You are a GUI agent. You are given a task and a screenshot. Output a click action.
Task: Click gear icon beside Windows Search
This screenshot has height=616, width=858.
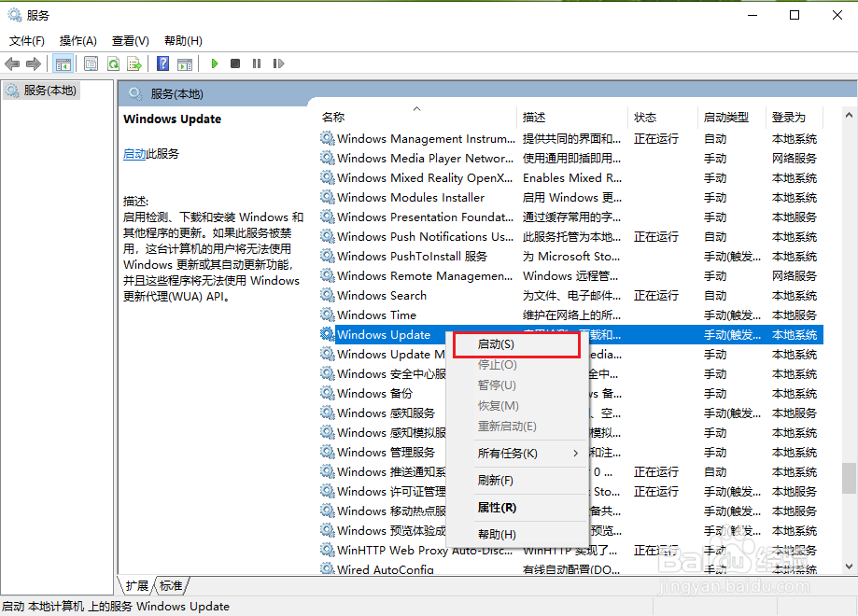pos(327,296)
